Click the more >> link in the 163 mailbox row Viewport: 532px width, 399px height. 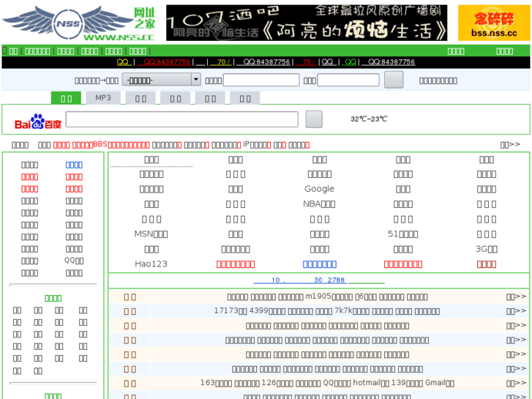(516, 383)
